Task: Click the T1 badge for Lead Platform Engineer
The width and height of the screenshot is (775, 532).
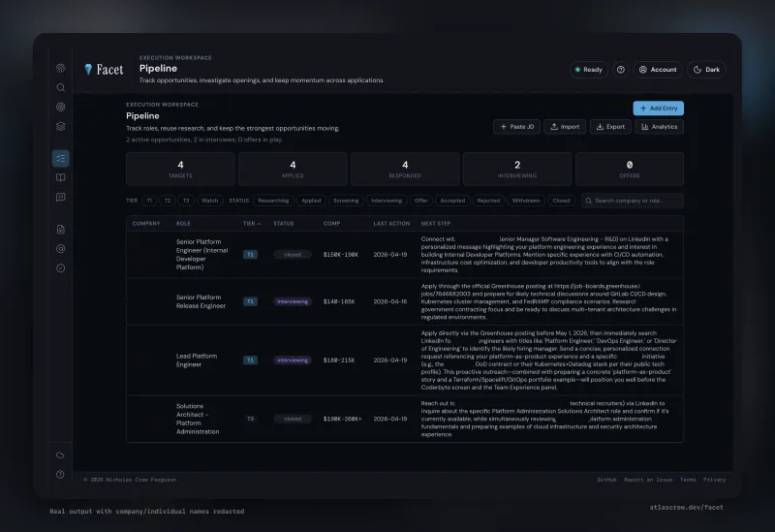Action: point(250,360)
